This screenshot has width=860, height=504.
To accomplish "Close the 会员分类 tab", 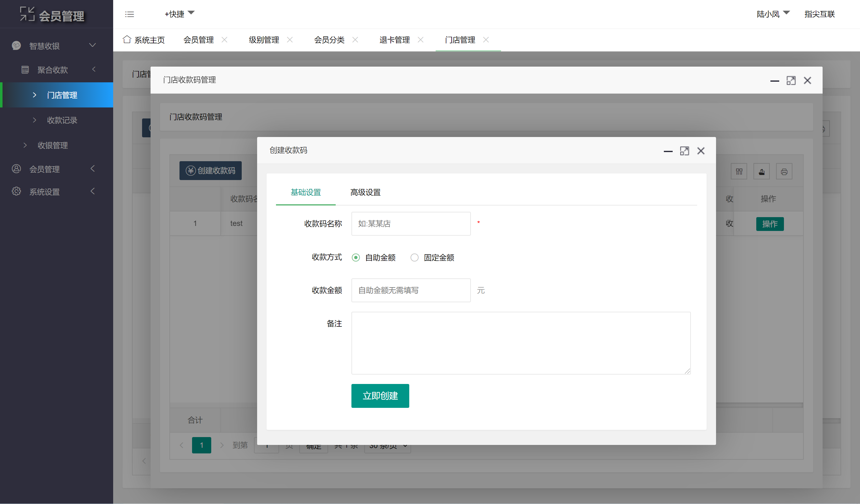I will [355, 40].
